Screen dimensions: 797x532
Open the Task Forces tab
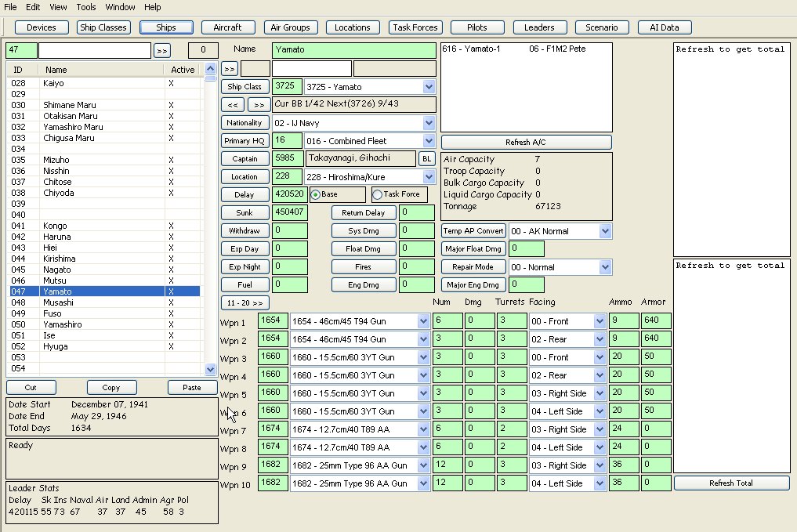point(415,27)
